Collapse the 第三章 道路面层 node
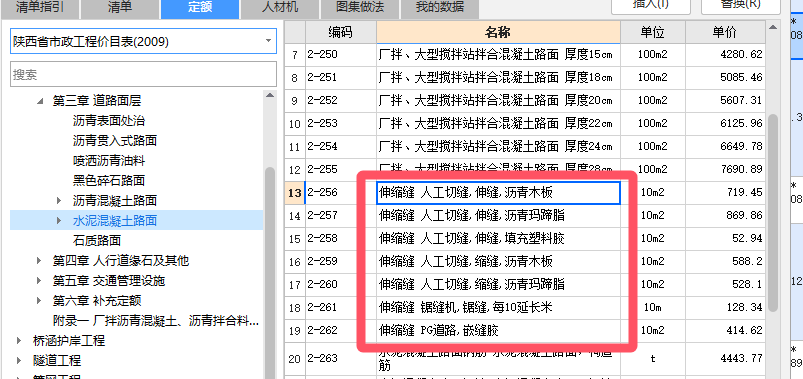This screenshot has height=379, width=803. tap(40, 101)
